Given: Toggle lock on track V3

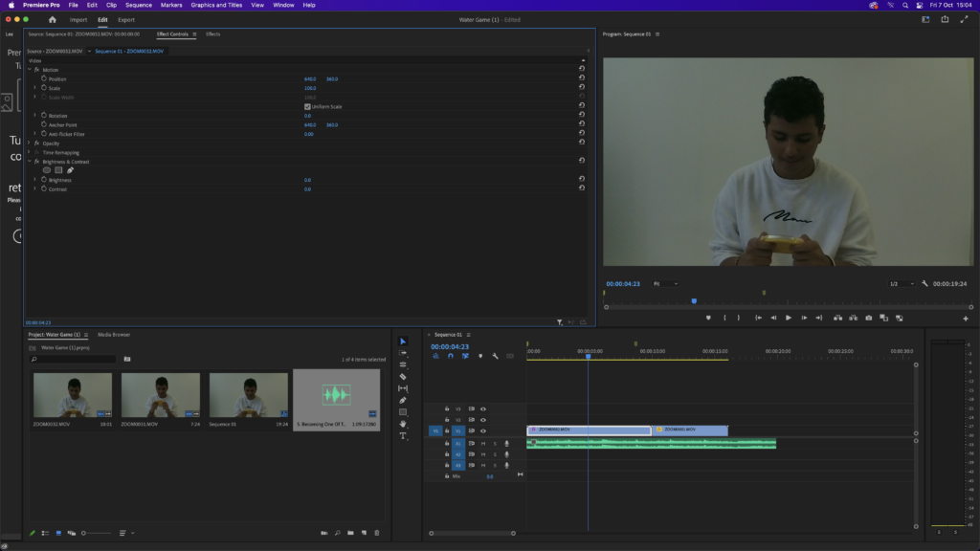Looking at the screenshot, I should click(x=447, y=409).
